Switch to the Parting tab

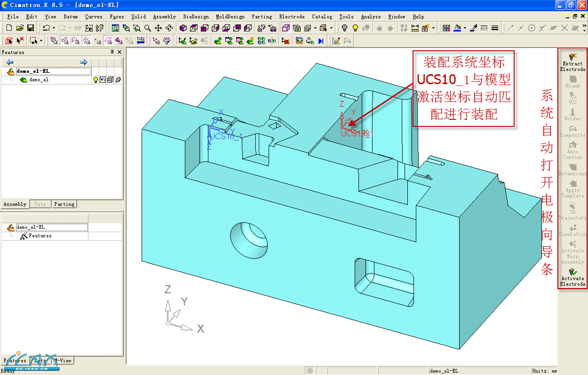64,204
